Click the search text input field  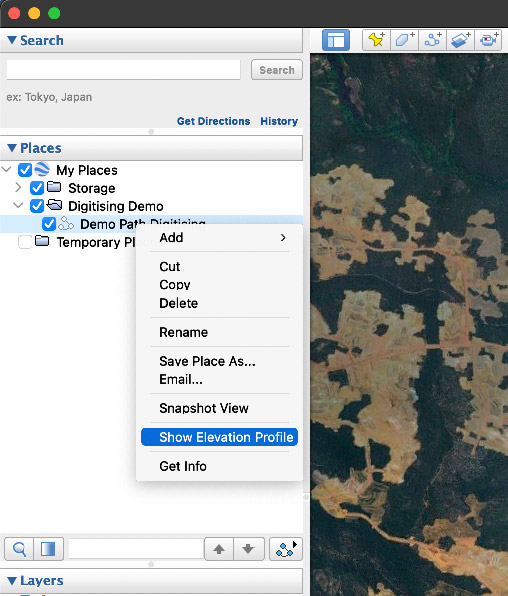pyautogui.click(x=124, y=70)
